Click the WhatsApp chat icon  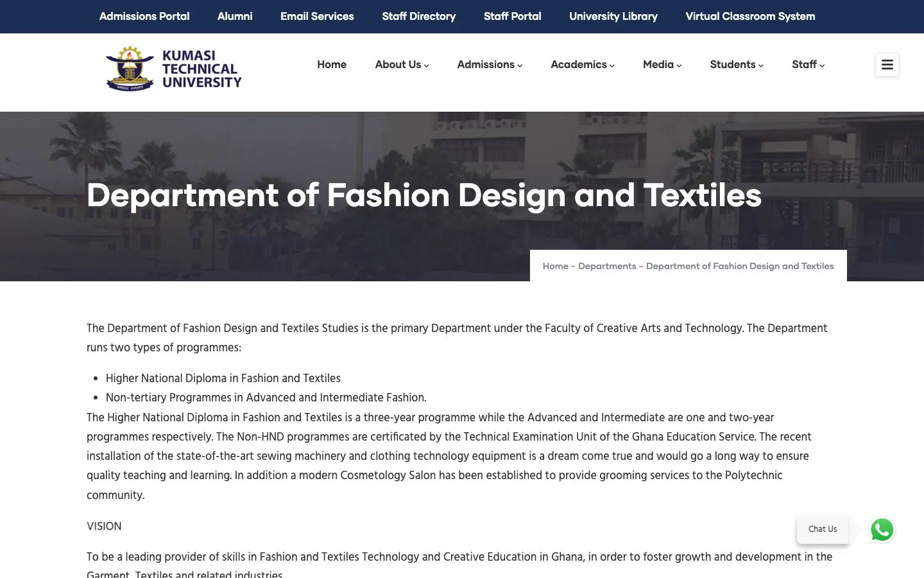(882, 530)
